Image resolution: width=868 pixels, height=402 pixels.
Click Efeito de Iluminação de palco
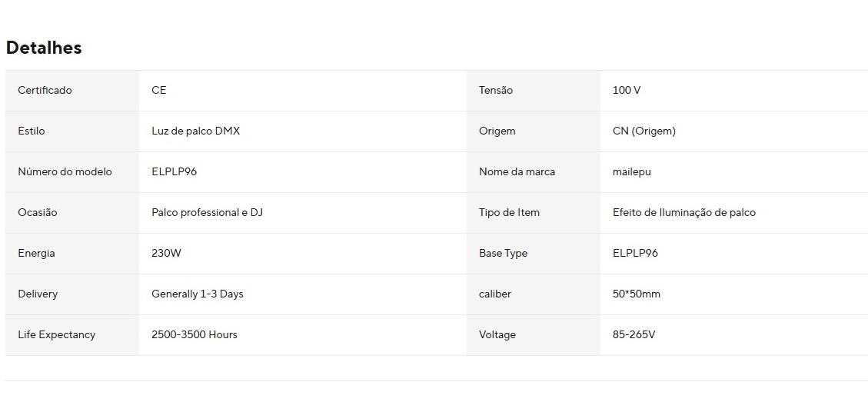(684, 212)
